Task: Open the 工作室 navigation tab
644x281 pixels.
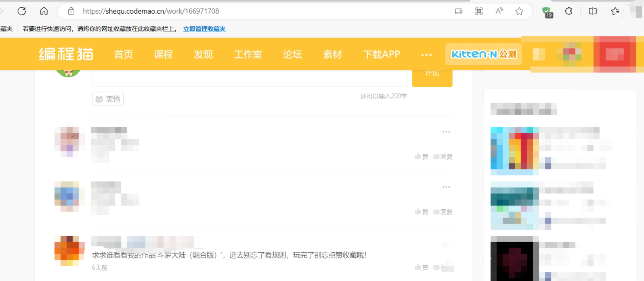Action: click(x=248, y=54)
